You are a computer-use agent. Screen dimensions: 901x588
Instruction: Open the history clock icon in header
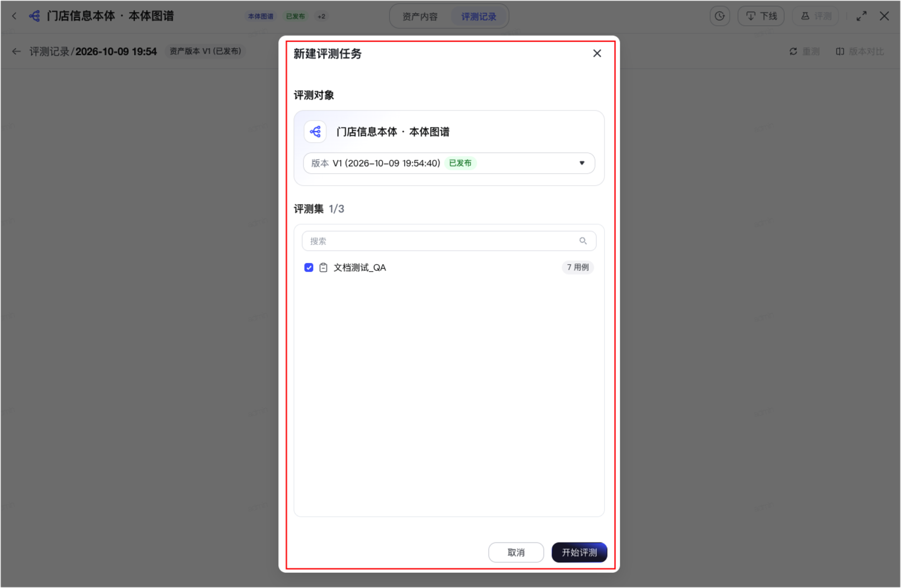[x=720, y=16]
